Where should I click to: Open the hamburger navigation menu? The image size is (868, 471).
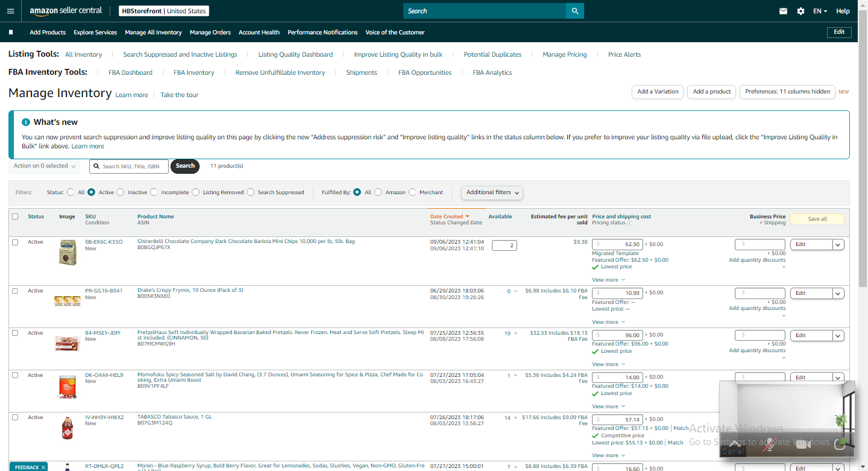10,11
